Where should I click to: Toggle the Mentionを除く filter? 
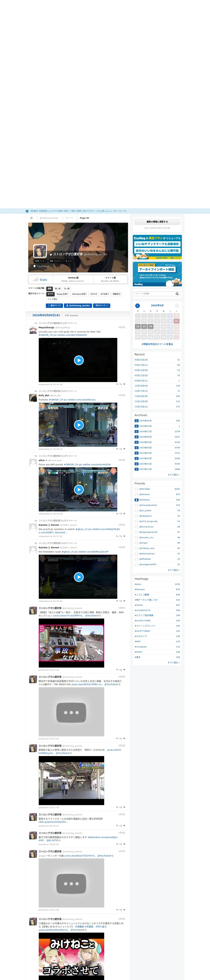(80, 294)
